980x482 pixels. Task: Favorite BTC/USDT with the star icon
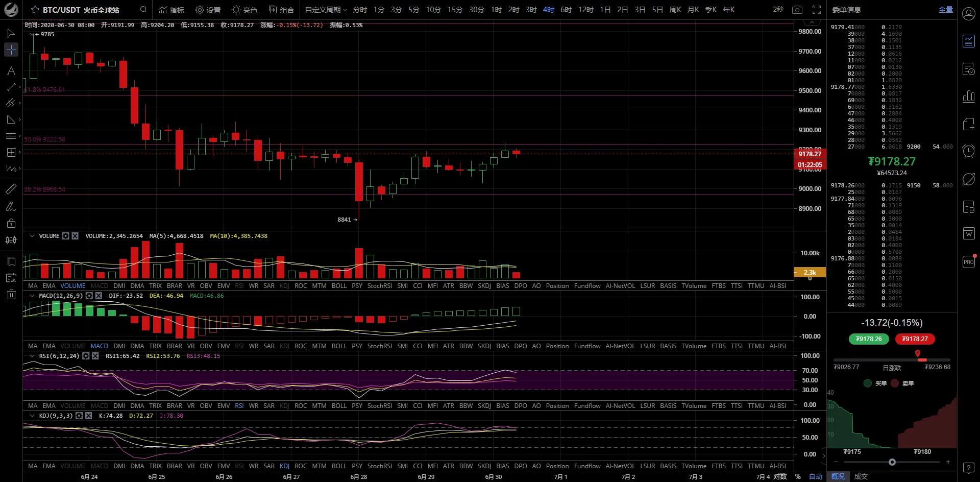click(x=35, y=10)
